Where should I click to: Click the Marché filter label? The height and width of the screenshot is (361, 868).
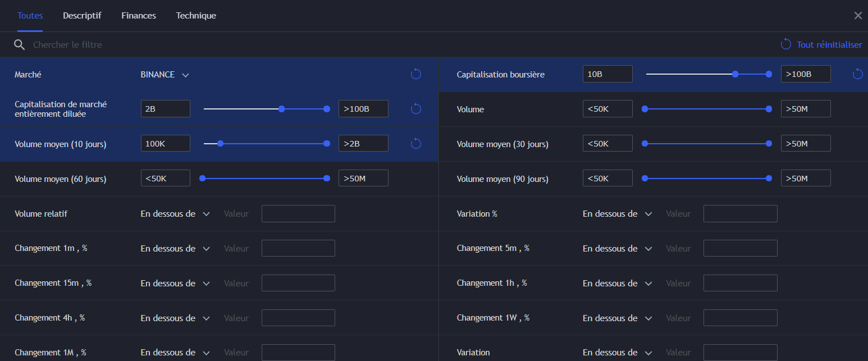coord(28,75)
